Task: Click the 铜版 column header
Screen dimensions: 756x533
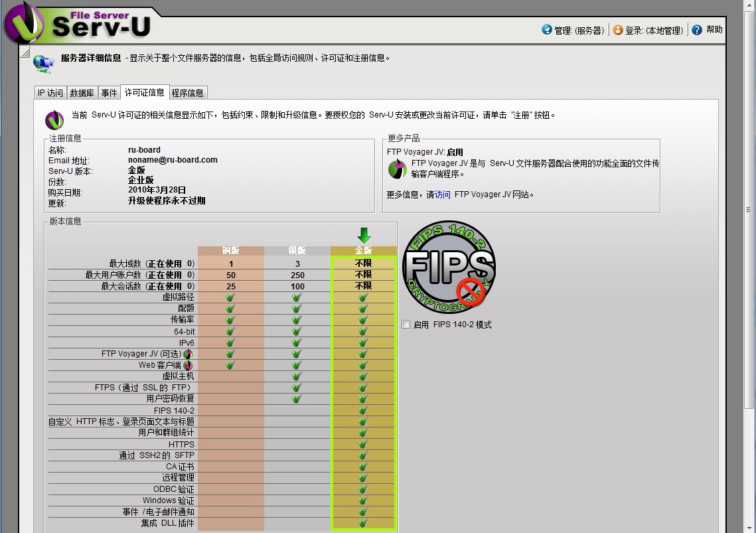Action: coord(231,250)
